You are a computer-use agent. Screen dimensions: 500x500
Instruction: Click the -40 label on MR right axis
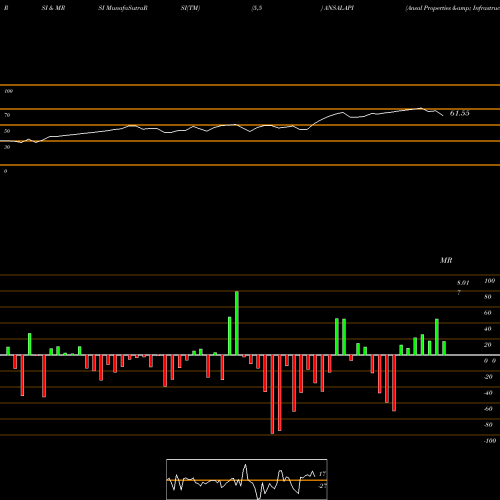[488, 393]
